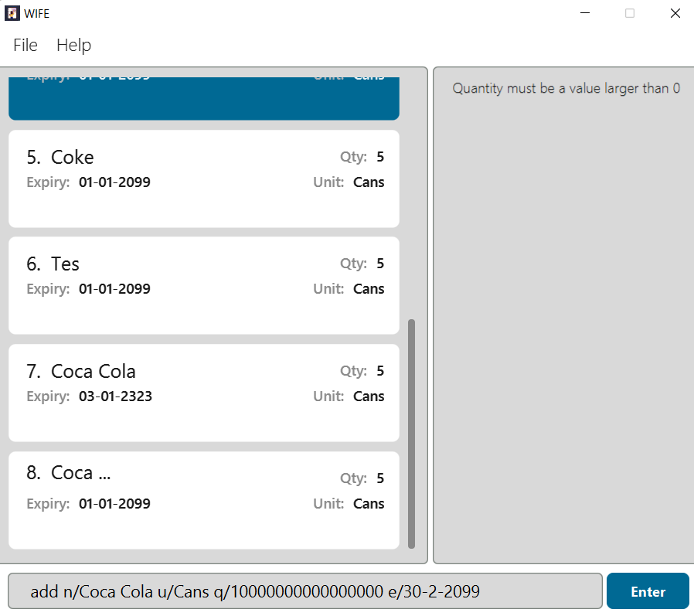Select the truncated 8. Coca ... item

tap(204, 500)
